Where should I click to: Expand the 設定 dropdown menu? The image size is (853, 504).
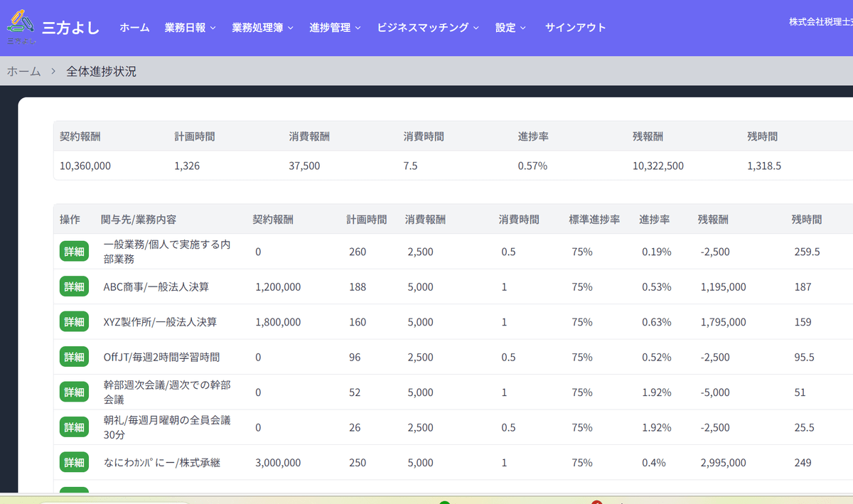[510, 28]
